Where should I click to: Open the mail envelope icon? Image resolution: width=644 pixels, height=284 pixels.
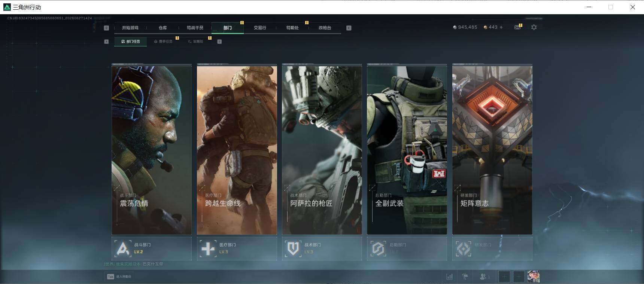tap(517, 27)
